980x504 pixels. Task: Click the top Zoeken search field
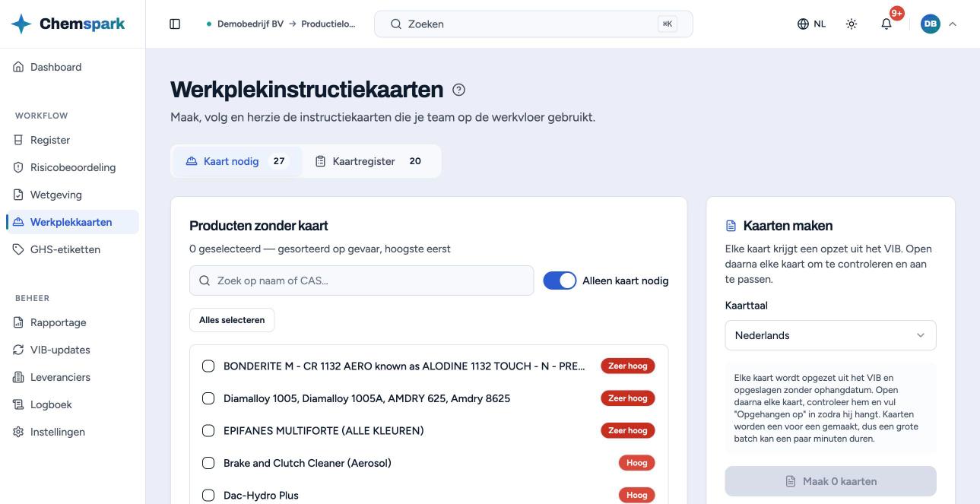pos(533,24)
